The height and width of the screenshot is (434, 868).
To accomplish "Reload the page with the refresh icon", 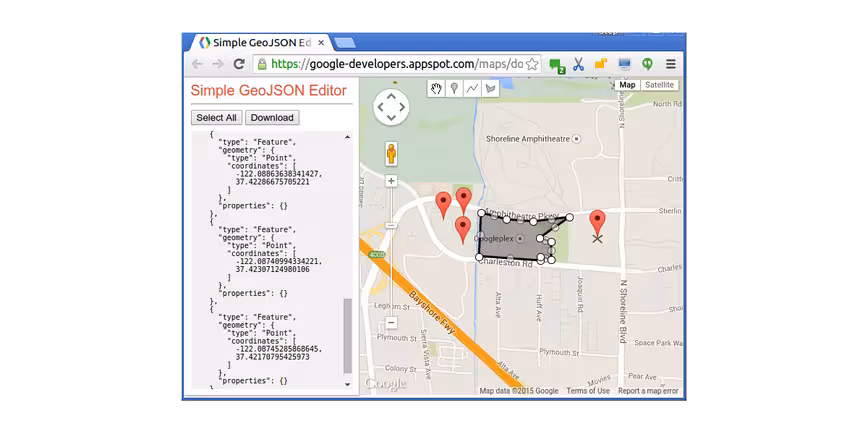I will click(x=239, y=64).
